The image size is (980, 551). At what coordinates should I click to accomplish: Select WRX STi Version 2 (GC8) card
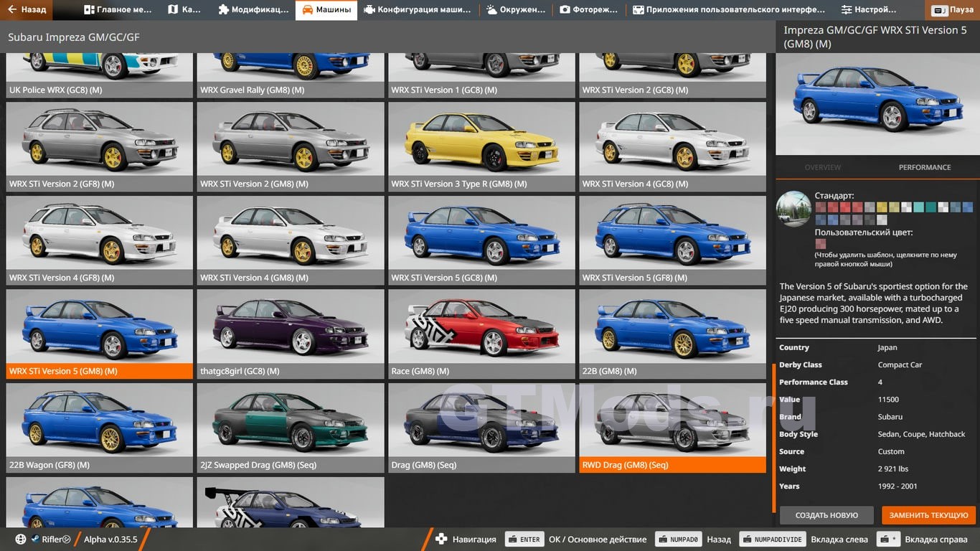tap(673, 75)
